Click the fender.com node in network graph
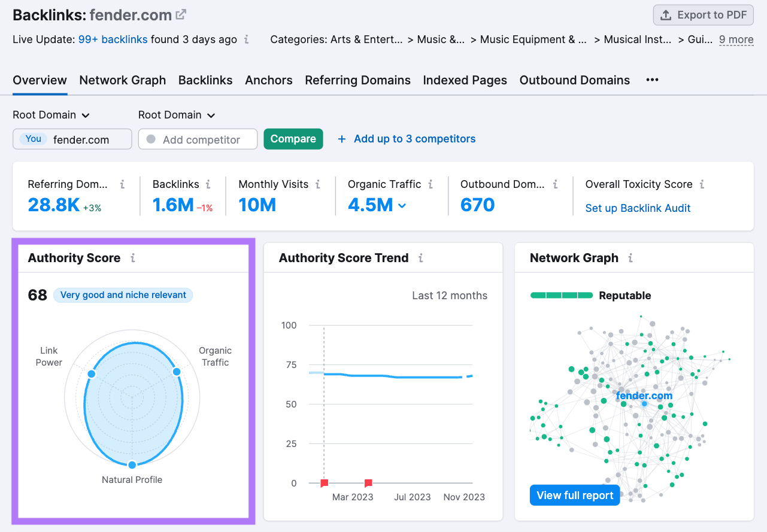This screenshot has width=767, height=532. point(644,404)
